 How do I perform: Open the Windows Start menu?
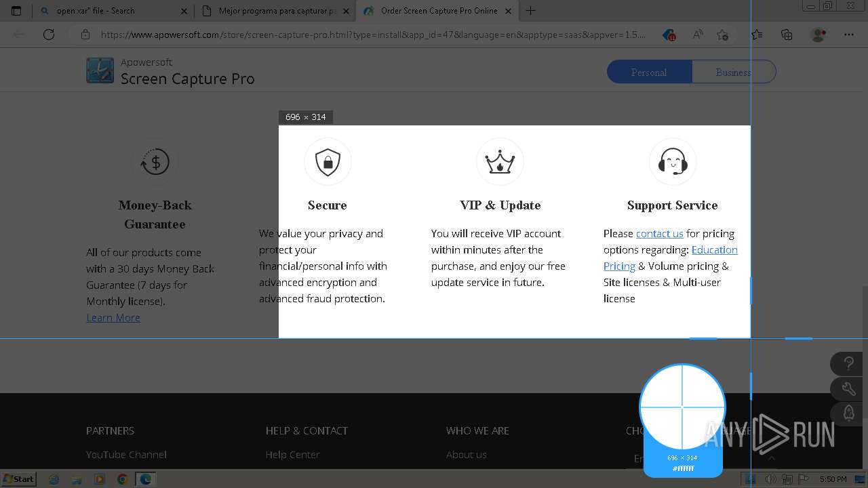click(x=18, y=479)
